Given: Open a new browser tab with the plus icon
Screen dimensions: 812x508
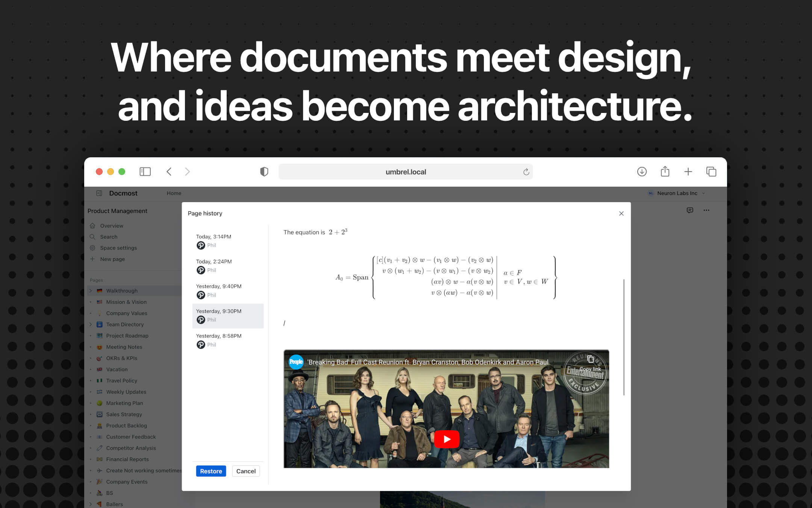Looking at the screenshot, I should tap(688, 172).
